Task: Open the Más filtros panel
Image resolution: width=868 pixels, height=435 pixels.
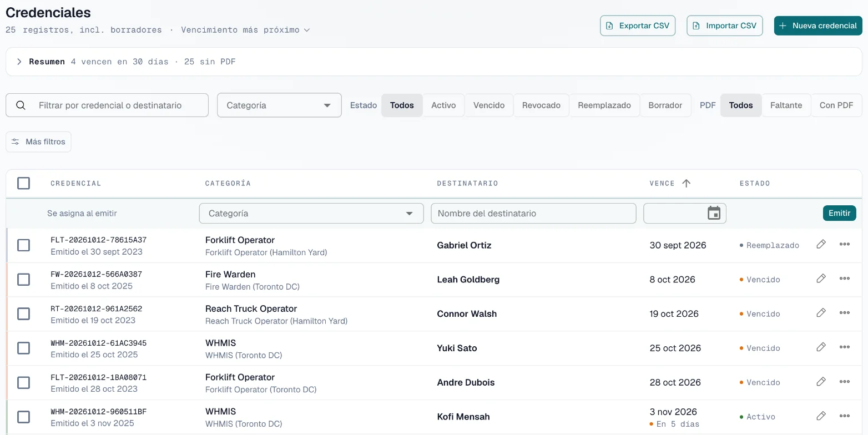Action: [38, 141]
